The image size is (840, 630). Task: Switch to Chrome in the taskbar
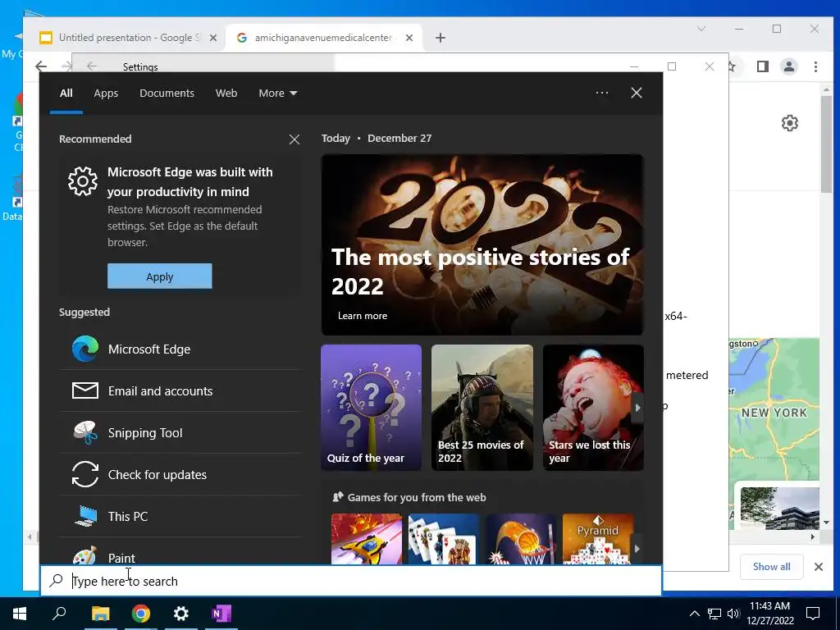point(141,614)
